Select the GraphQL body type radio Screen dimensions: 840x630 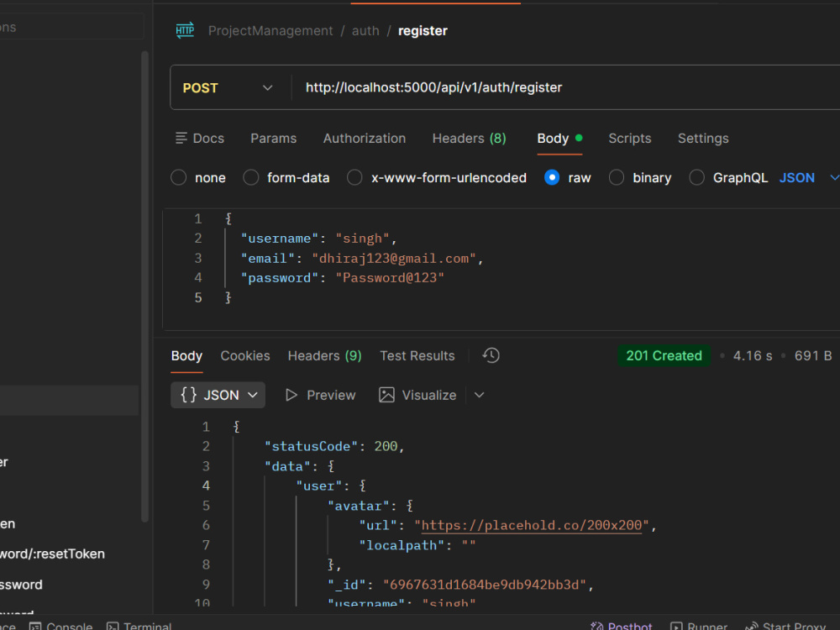(696, 177)
